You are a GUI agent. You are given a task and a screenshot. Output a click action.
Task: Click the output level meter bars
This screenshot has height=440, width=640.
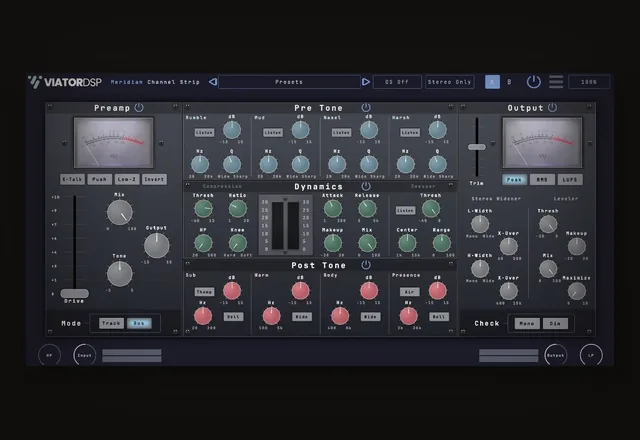coord(509,355)
